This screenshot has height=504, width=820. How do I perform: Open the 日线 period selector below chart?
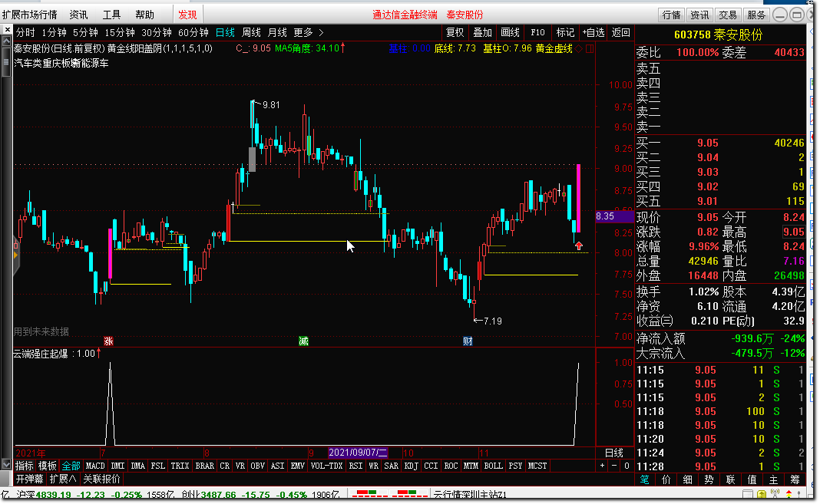coord(614,453)
